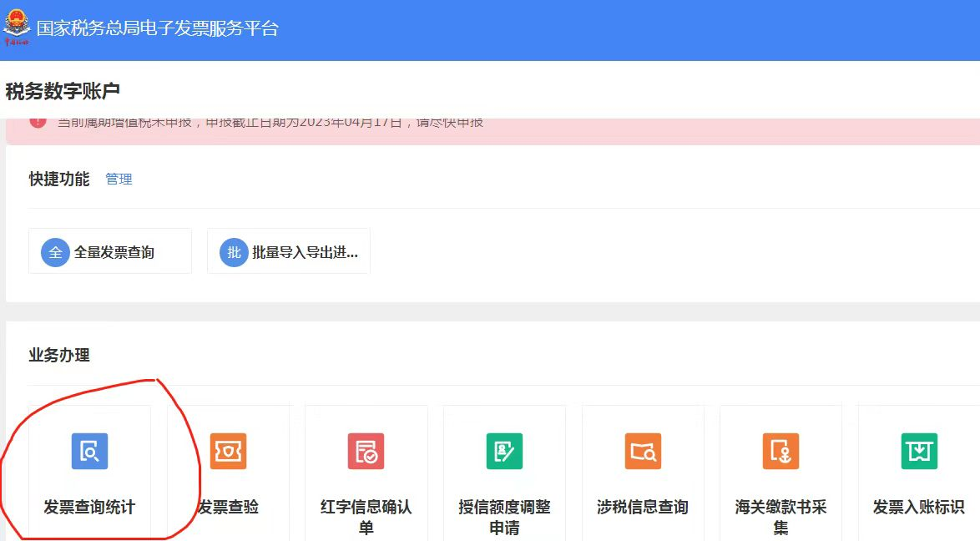Click the 快捷功能 section heading
Screen dimensions: 980x541
[x=59, y=179]
